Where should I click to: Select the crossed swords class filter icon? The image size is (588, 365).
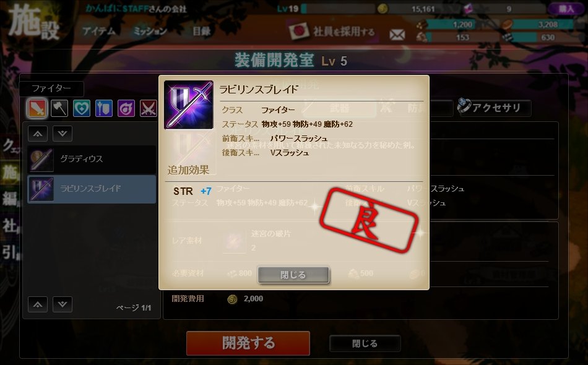tap(149, 109)
